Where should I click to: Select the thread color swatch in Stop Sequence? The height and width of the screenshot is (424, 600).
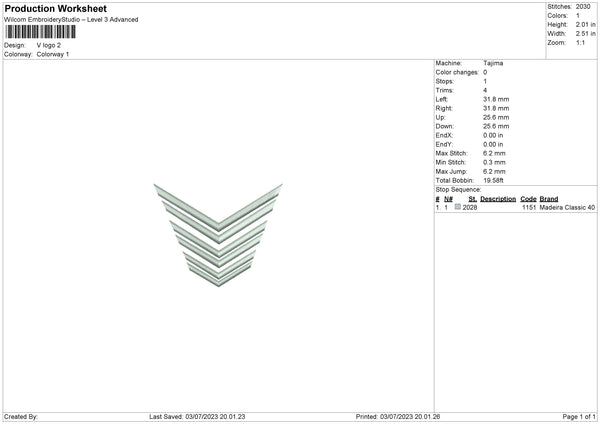click(458, 207)
